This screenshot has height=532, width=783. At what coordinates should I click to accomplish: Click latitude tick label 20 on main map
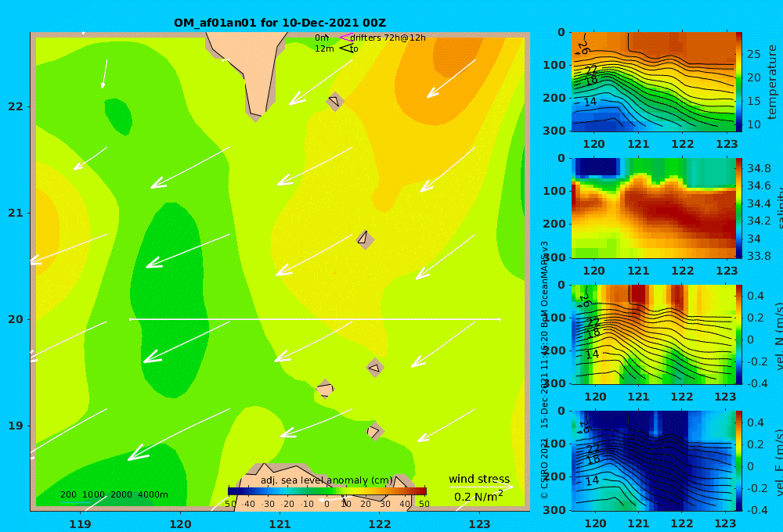coord(16,319)
